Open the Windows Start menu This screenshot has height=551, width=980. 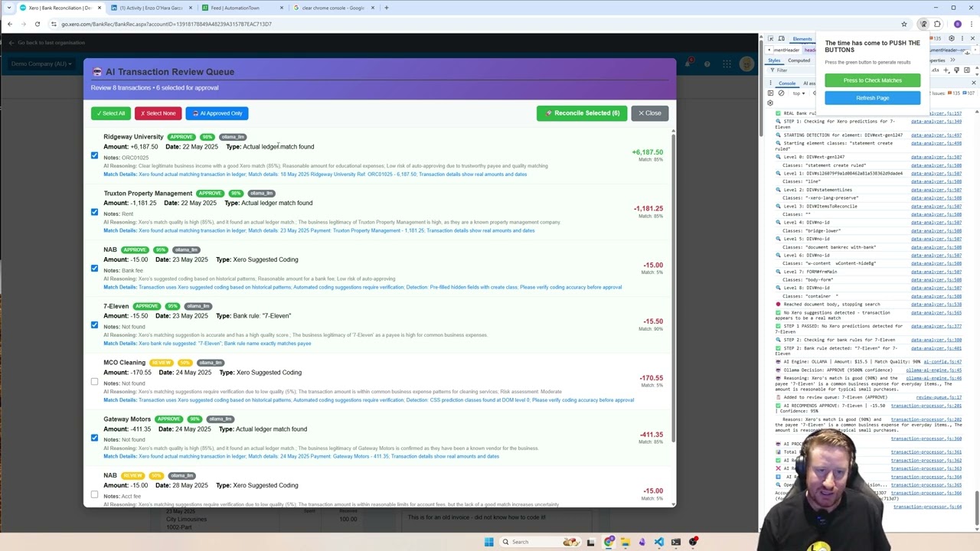[x=488, y=542]
